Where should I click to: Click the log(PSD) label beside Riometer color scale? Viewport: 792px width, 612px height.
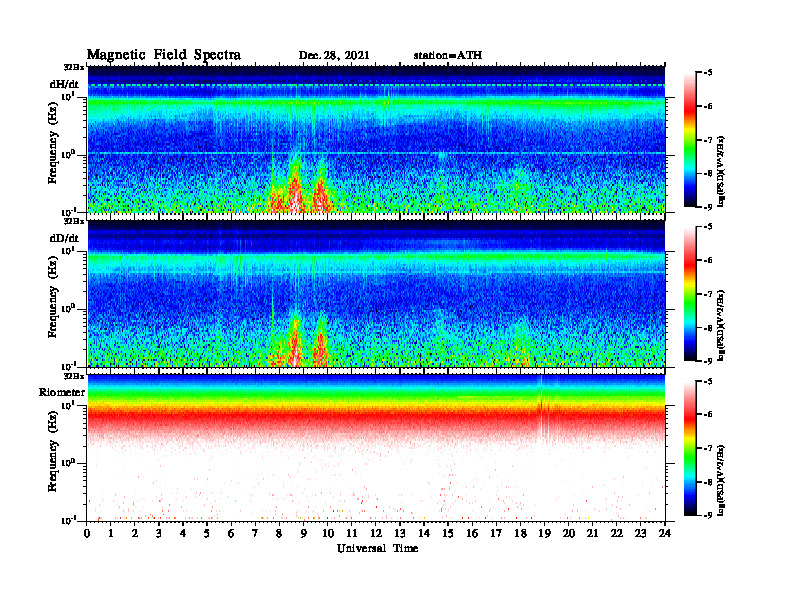click(x=722, y=480)
